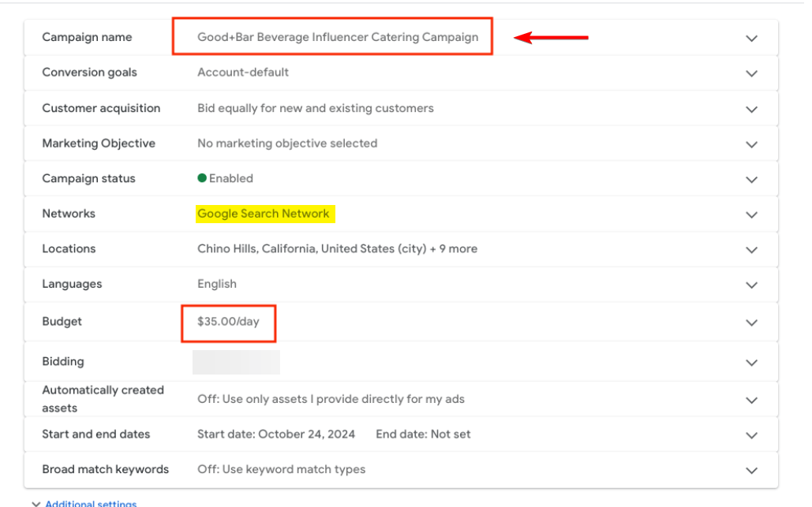Expand the Campaign name row chevron
Image resolution: width=812 pixels, height=507 pixels.
pos(751,38)
